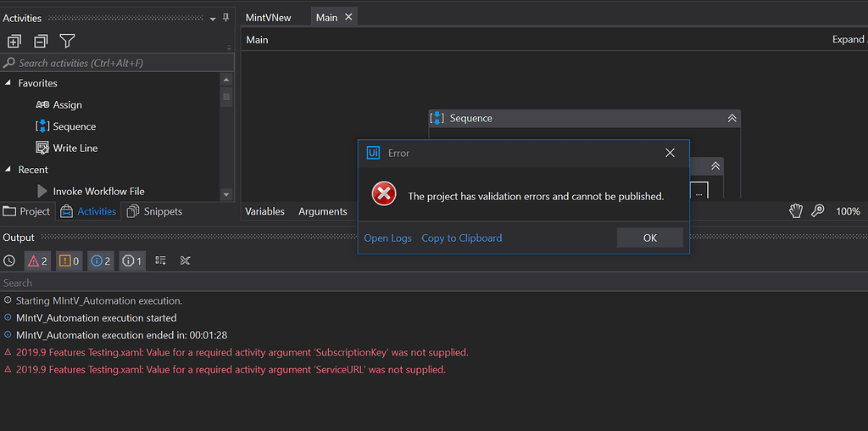Toggle the warnings filter showing 0
868x431 pixels.
(69, 260)
